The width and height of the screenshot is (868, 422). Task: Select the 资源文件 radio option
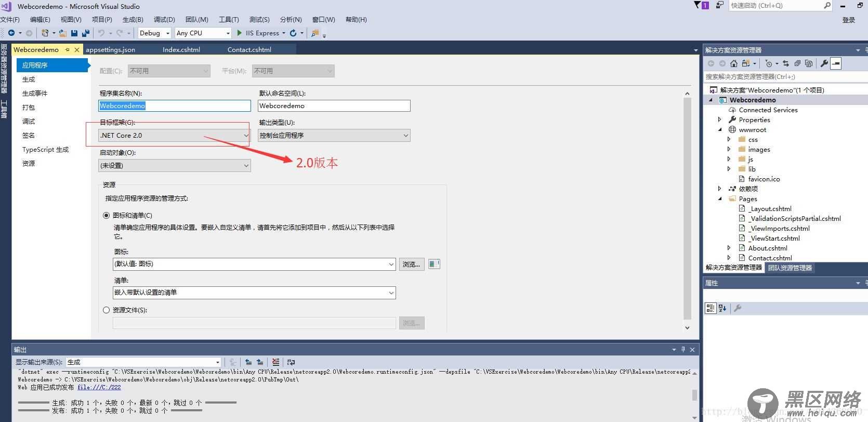[x=107, y=310]
